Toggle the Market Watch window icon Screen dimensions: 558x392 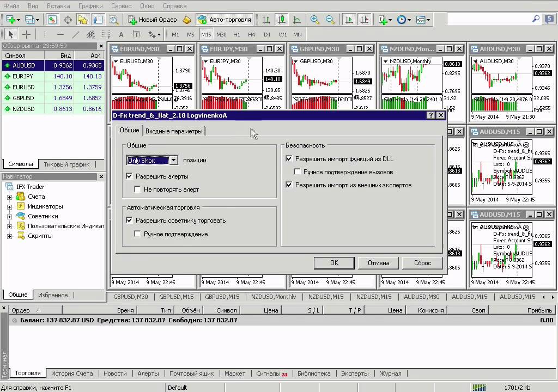coord(52,20)
